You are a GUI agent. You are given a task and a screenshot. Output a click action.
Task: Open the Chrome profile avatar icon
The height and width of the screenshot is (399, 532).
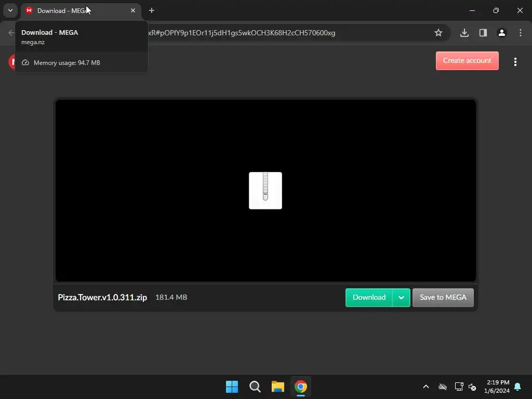click(501, 33)
